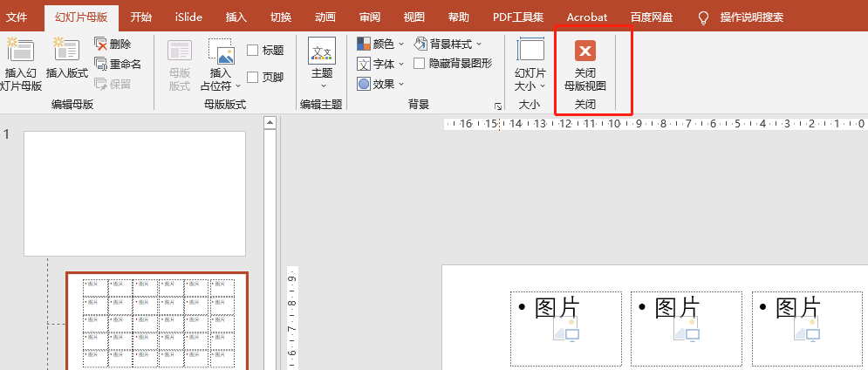Rename the layout (重命名)
The image size is (868, 370).
[x=118, y=64]
